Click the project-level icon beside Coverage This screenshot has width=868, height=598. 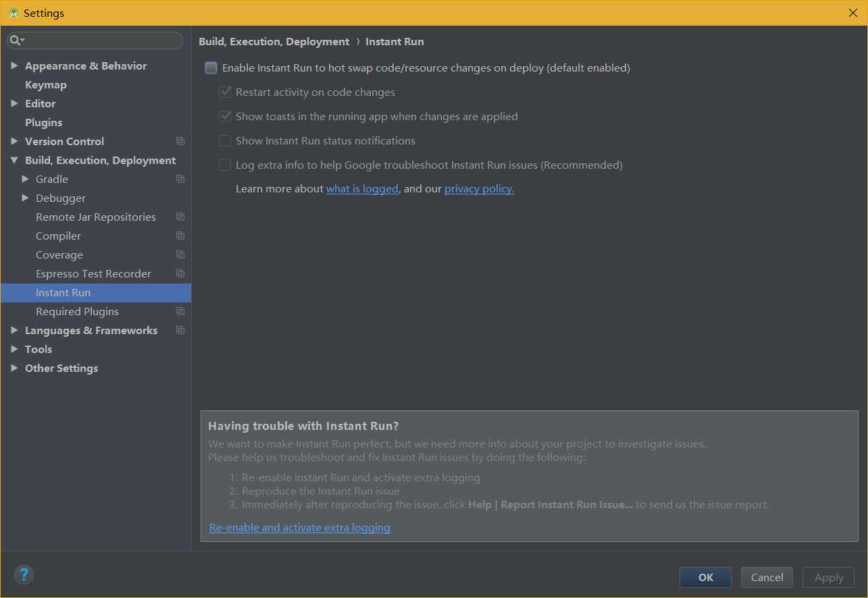click(180, 254)
